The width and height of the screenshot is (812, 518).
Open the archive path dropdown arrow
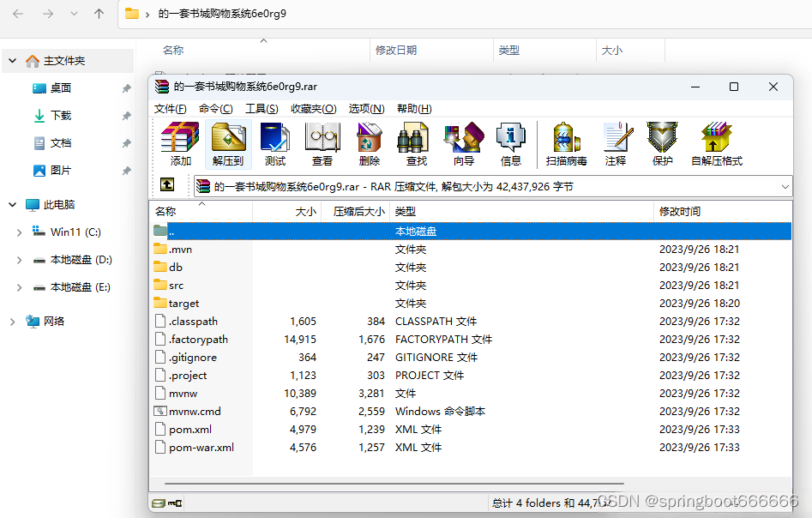coord(785,186)
